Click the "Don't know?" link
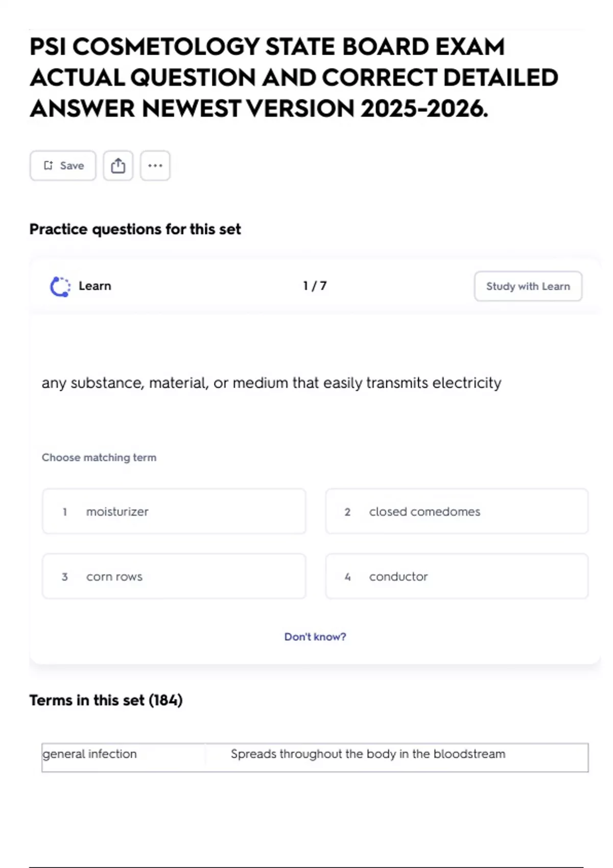Viewport: 613px width, 868px height. pos(315,637)
